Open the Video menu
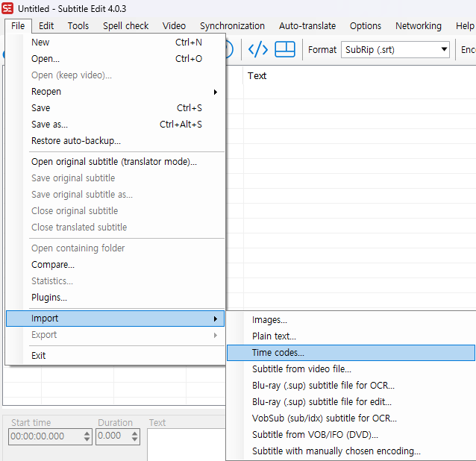The width and height of the screenshot is (476, 461). [x=174, y=25]
